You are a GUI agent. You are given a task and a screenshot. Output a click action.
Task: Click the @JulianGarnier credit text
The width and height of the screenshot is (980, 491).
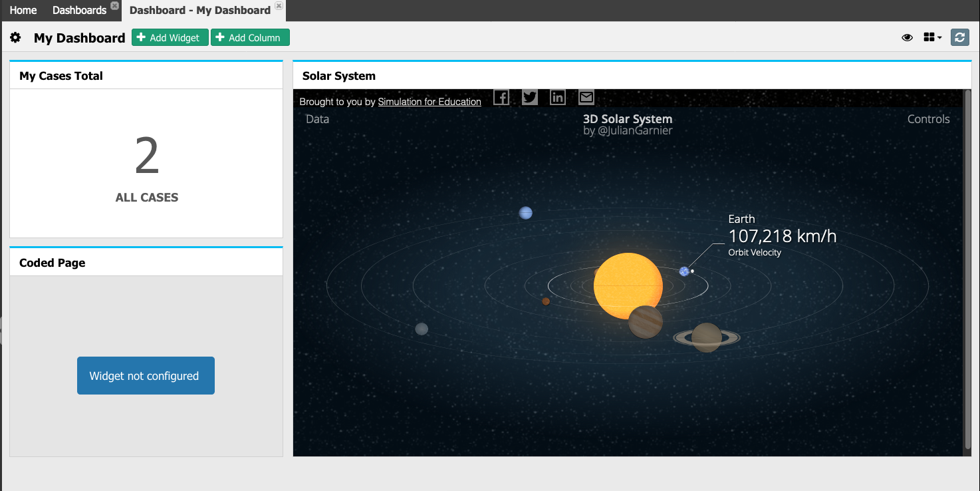coord(635,131)
